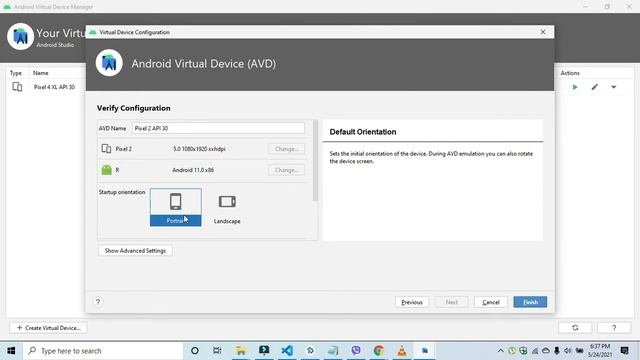This screenshot has width=640, height=360.
Task: Click the Android Studio logo in dialog header
Action: click(x=109, y=63)
